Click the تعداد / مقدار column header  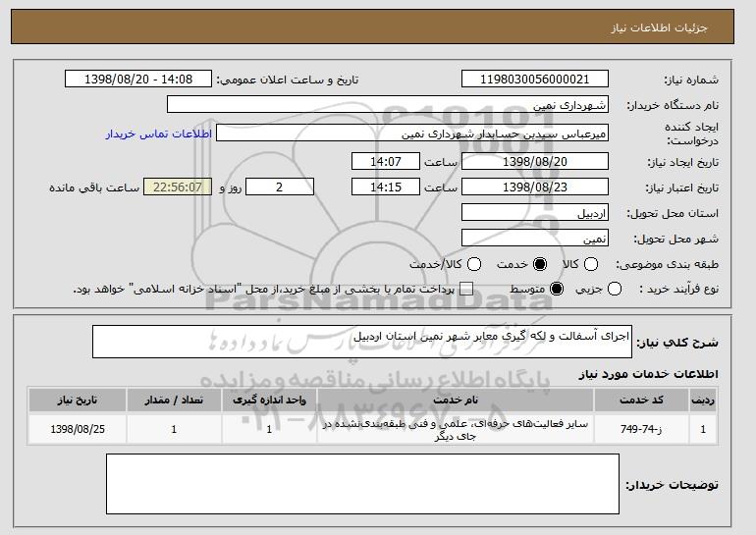174,401
